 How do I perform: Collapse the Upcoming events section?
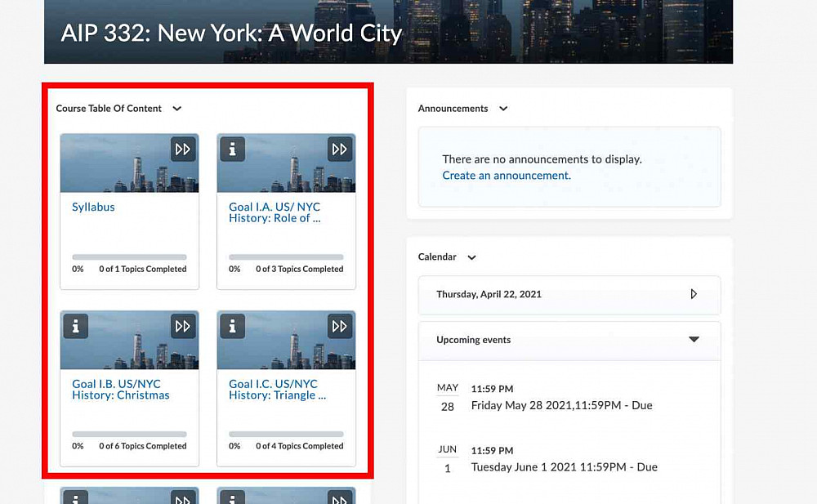[694, 340]
